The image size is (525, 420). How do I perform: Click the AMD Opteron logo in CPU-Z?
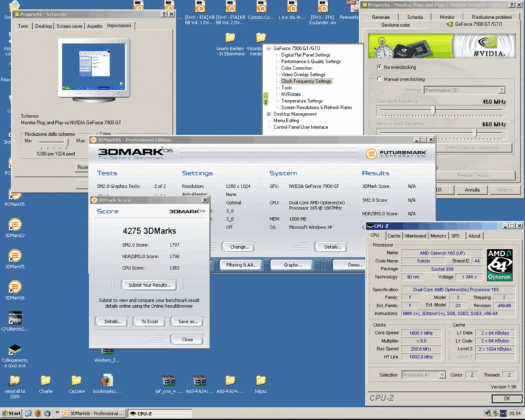(x=499, y=264)
